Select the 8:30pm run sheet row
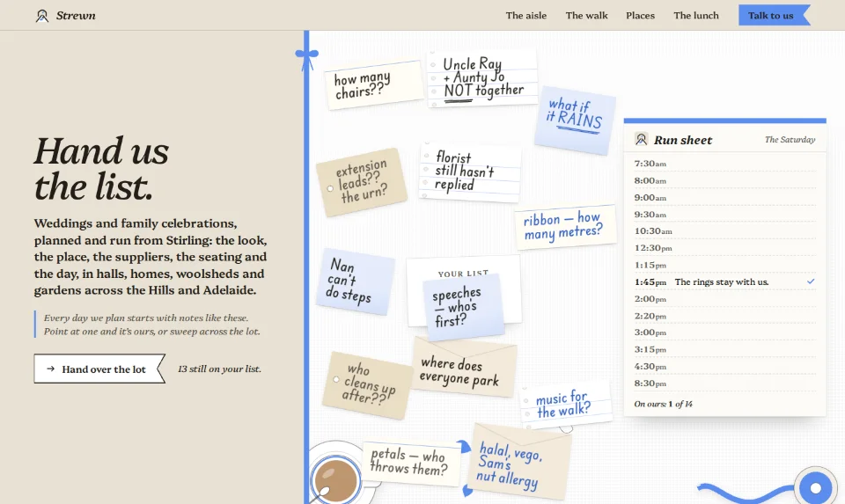The image size is (845, 504). (724, 383)
